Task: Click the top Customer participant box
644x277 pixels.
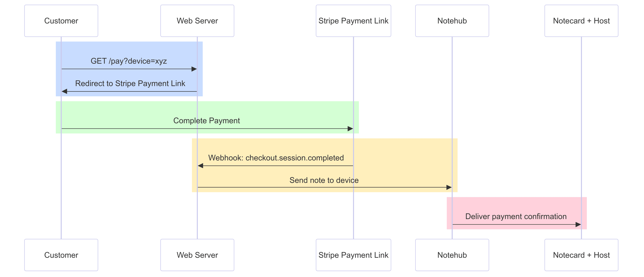Action: tap(61, 21)
